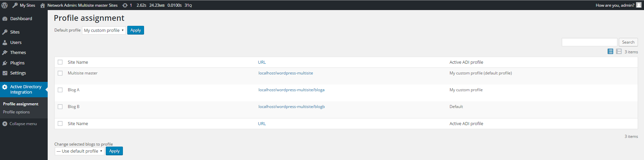Select the Blog B row checkbox
Viewport: 644px width, 160px height.
[x=60, y=107]
